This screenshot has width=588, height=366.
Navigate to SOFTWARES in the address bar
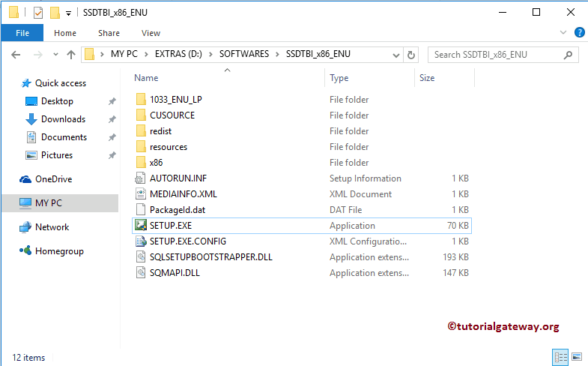point(244,54)
